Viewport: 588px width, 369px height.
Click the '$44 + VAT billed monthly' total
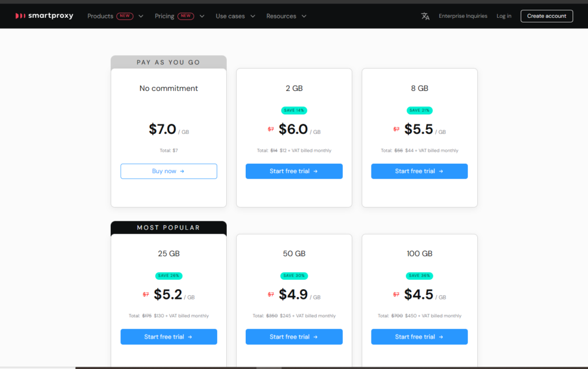432,151
